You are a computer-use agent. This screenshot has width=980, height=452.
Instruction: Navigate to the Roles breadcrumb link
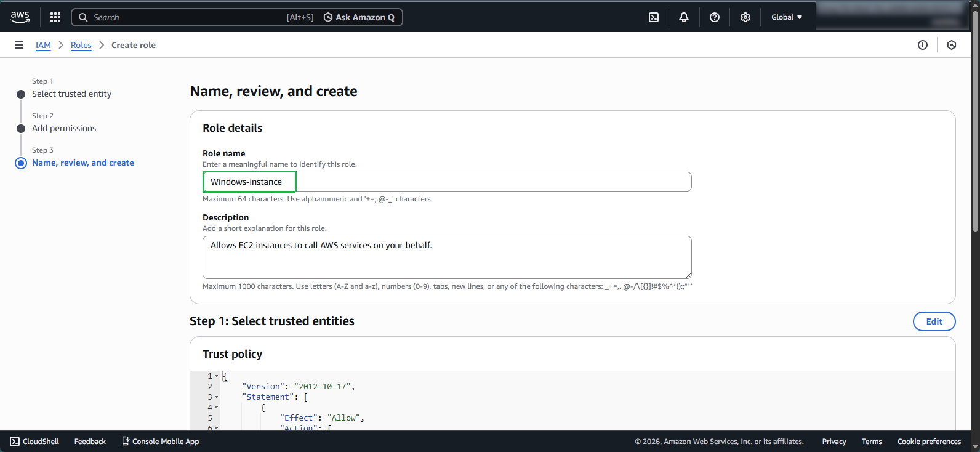(x=81, y=45)
